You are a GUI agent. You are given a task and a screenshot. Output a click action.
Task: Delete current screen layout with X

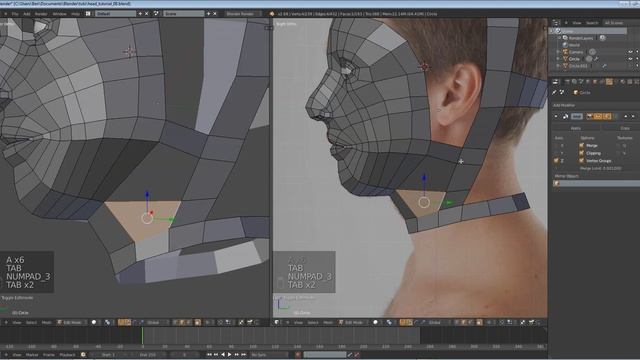pyautogui.click(x=147, y=14)
